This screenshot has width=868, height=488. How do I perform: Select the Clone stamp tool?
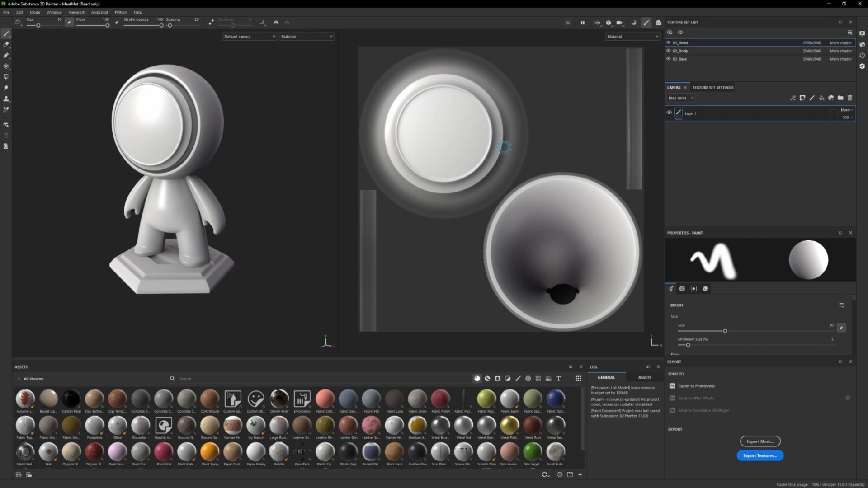[x=6, y=99]
